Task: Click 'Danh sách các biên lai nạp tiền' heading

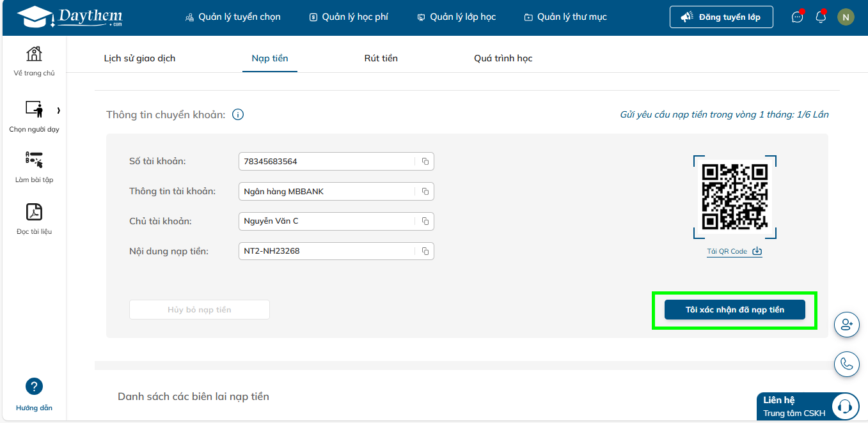Action: (x=193, y=397)
